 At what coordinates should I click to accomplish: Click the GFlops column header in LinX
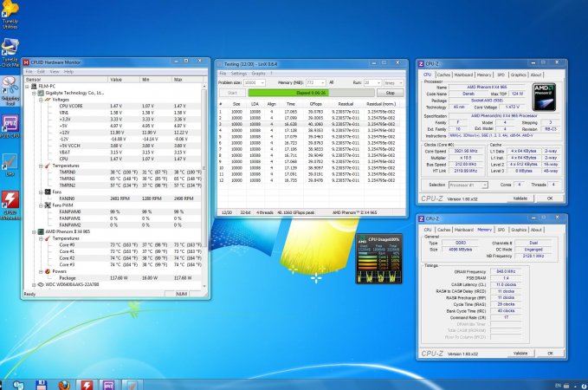click(x=316, y=104)
